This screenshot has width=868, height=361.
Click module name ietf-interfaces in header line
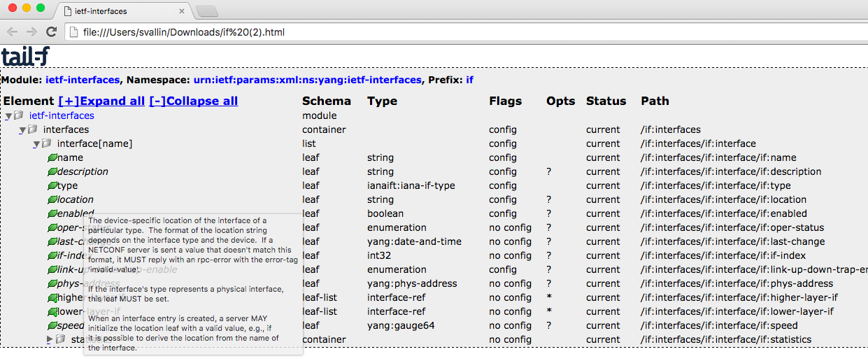pos(83,80)
